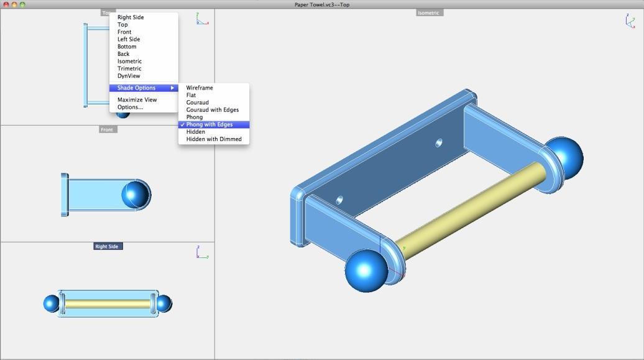Open the Front view label menu
This screenshot has height=360, width=644.
[107, 129]
